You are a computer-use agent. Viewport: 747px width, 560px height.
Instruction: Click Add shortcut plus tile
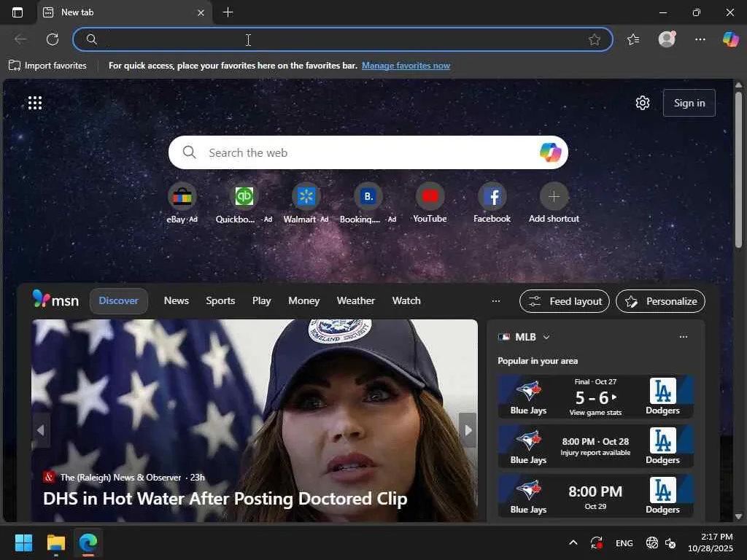[x=554, y=203]
